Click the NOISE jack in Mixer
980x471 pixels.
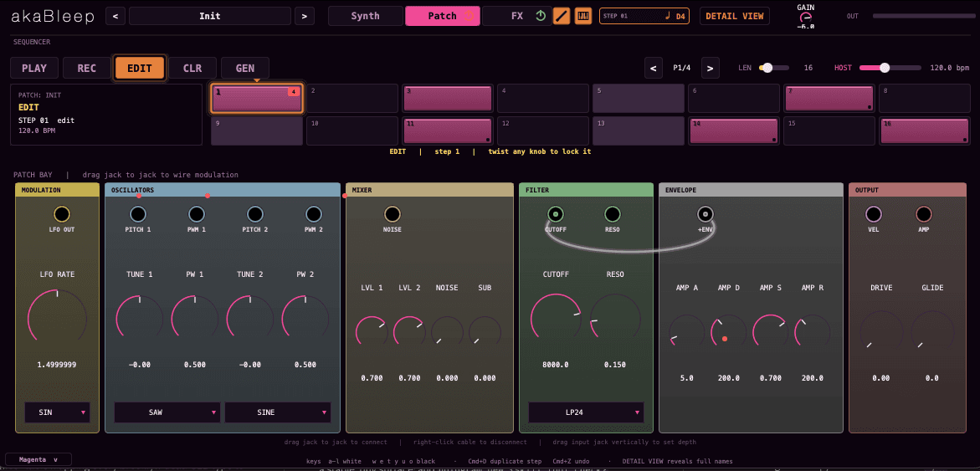(392, 214)
